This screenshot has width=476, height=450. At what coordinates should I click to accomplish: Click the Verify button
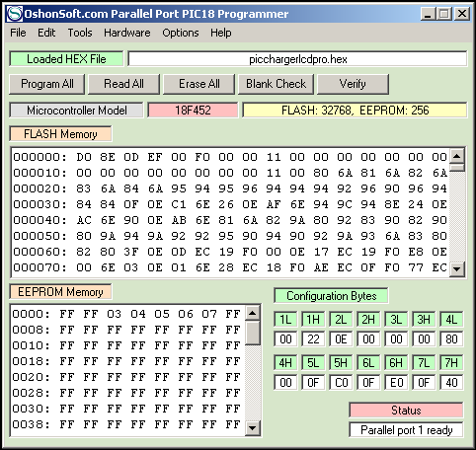353,84
